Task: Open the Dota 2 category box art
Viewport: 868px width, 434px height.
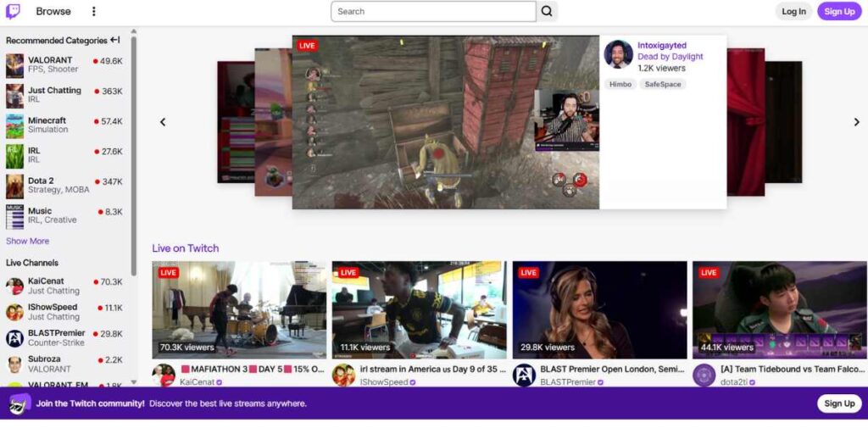Action: (x=15, y=186)
